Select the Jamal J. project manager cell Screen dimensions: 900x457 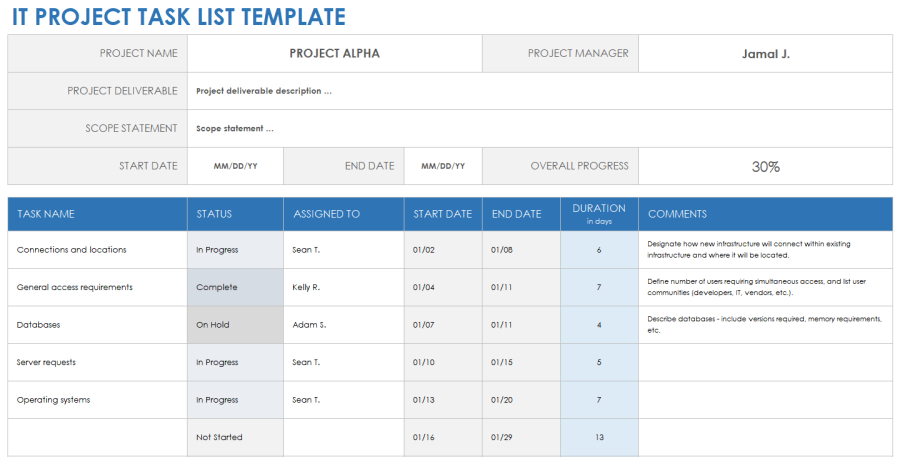(765, 54)
